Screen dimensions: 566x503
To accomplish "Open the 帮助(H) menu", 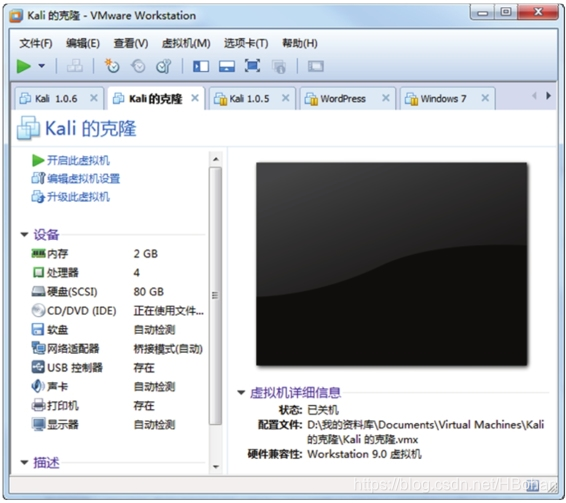I will point(300,43).
